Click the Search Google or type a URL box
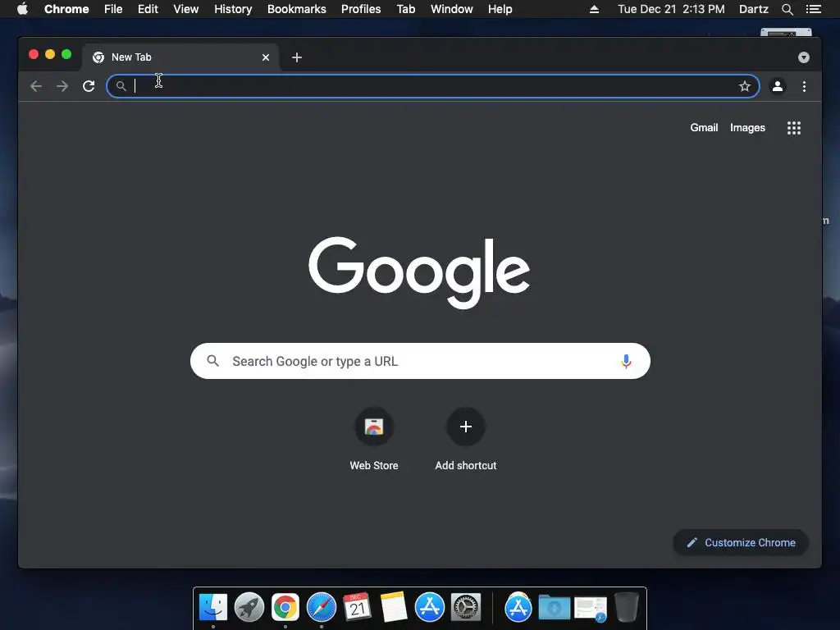 (x=421, y=361)
